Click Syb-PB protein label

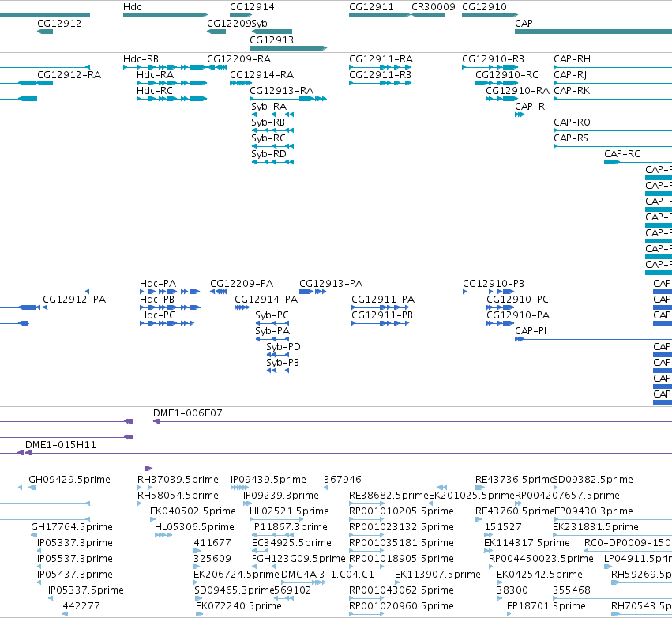(283, 363)
